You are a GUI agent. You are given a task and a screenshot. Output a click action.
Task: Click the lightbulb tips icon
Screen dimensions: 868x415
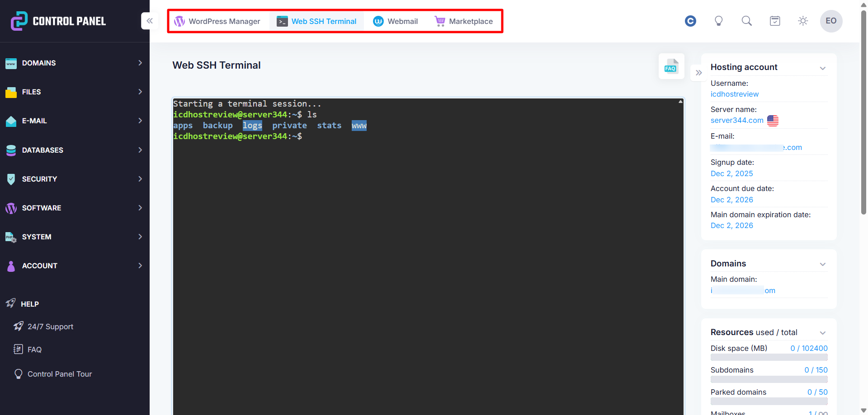click(718, 21)
